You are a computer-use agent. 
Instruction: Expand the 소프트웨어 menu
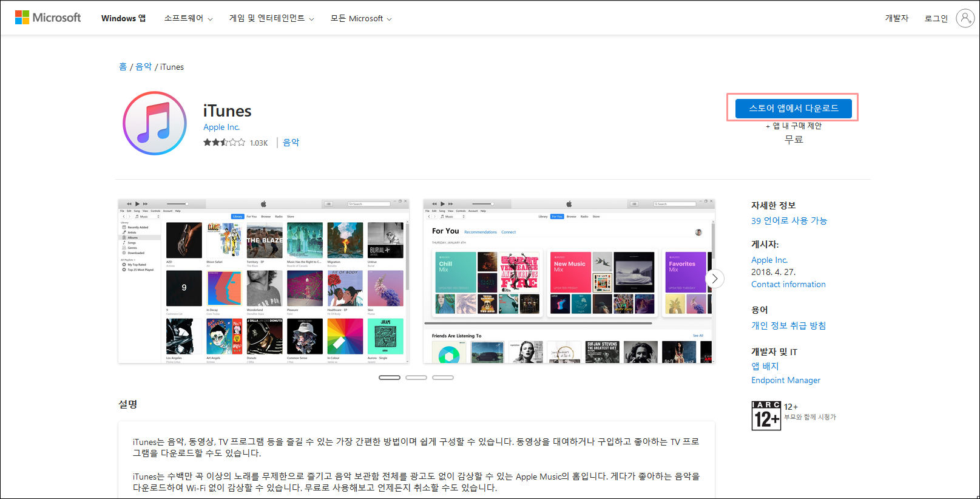click(188, 18)
